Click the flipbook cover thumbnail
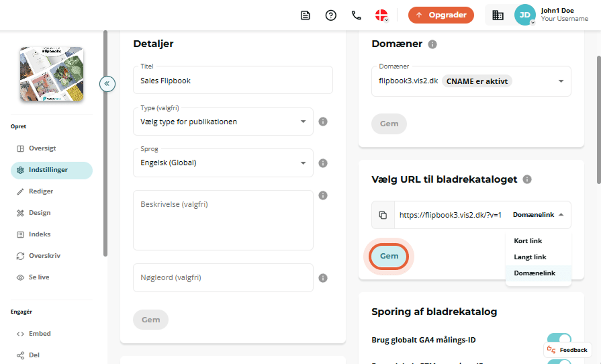Screen dimensions: 601x364 tap(52, 74)
